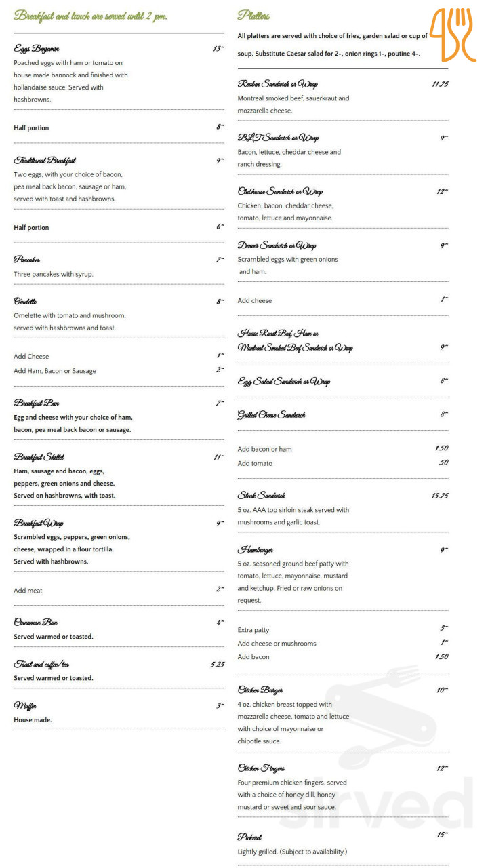Click the Reuben Sandwich 11.75 price

440,84
